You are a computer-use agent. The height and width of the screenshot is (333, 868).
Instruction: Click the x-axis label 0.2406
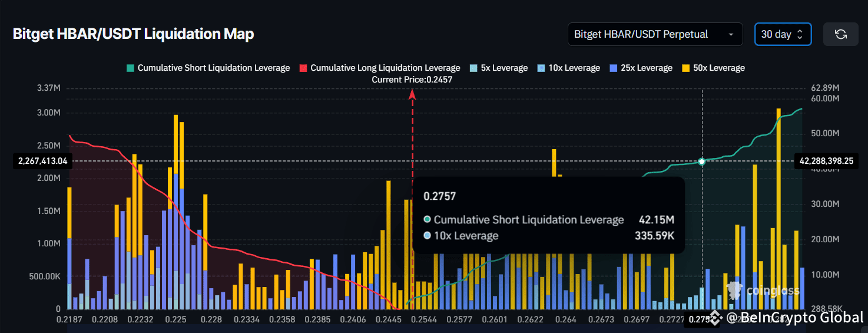click(354, 319)
